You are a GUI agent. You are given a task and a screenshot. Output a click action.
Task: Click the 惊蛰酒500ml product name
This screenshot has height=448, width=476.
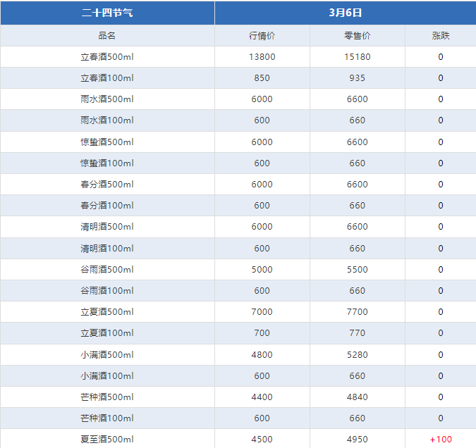[x=107, y=142]
